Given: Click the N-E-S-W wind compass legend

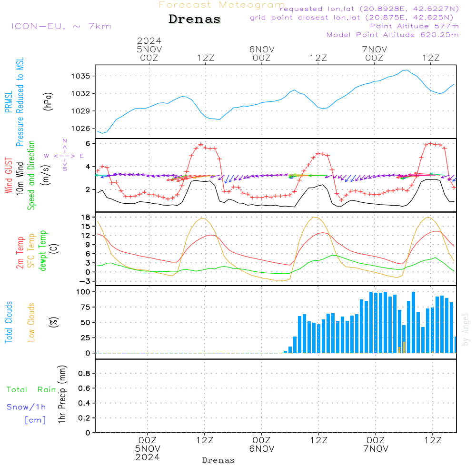Looking at the screenshot, I should [64, 155].
